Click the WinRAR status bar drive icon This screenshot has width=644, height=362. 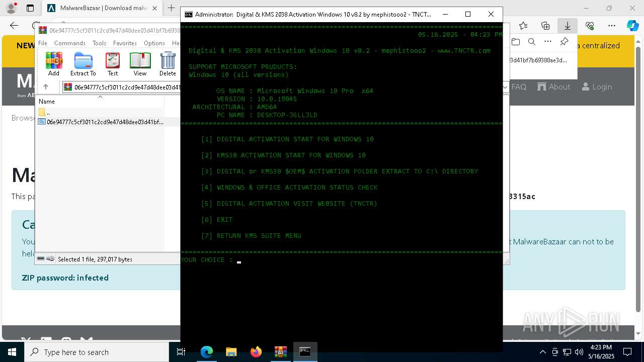click(x=41, y=259)
